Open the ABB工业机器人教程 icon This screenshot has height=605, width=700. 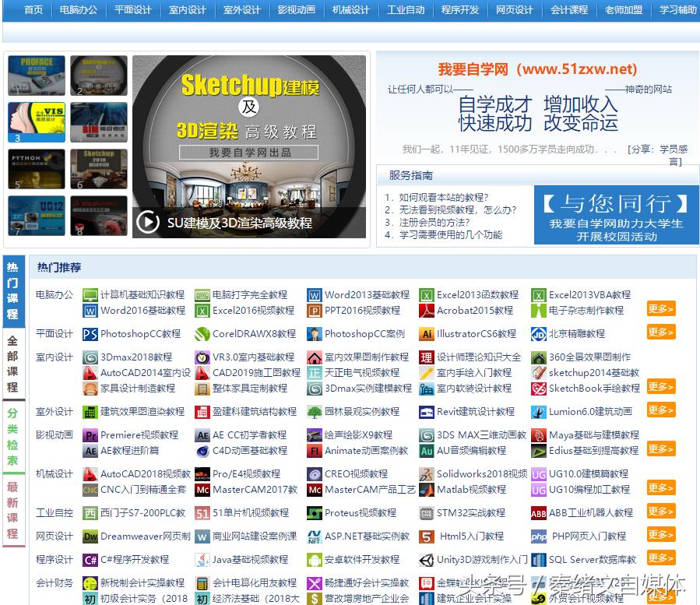coord(536,513)
